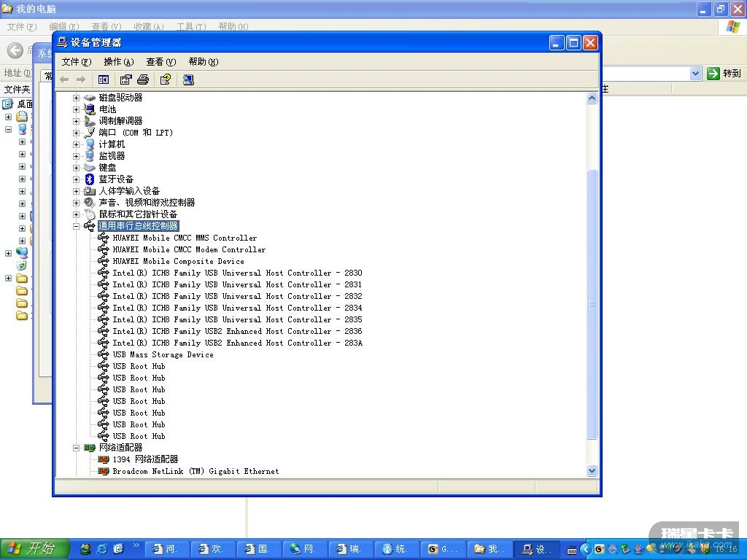Click the network card icon beside 1394 网络适配器
Image resolution: width=747 pixels, height=560 pixels.
[x=104, y=459]
